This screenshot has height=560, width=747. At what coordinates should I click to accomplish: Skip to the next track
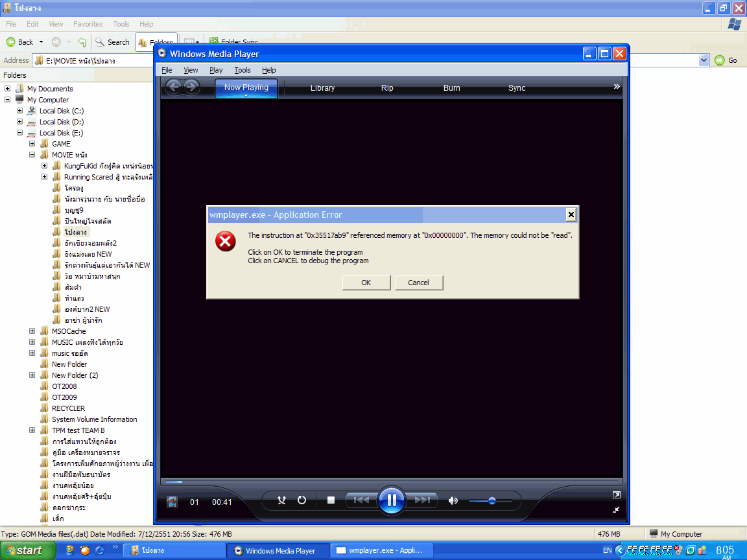point(422,500)
